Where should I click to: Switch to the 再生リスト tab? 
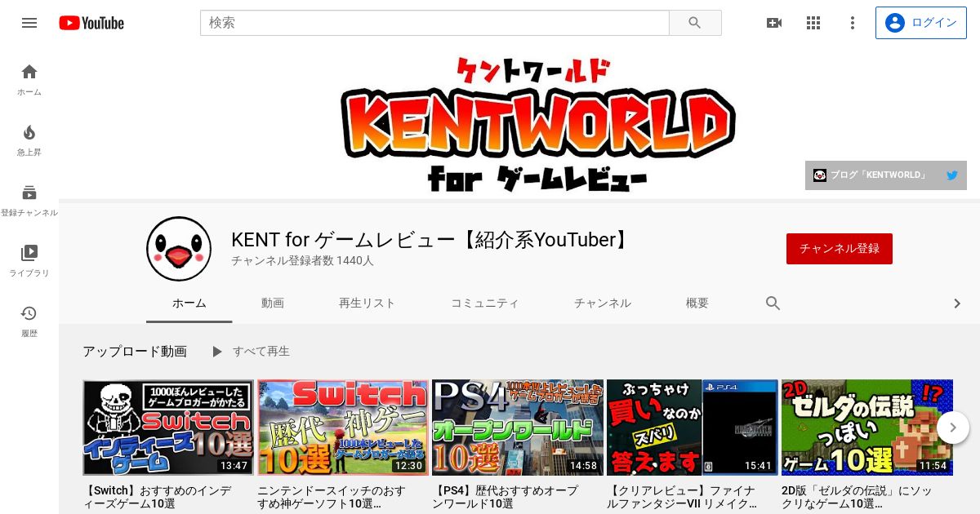[367, 304]
